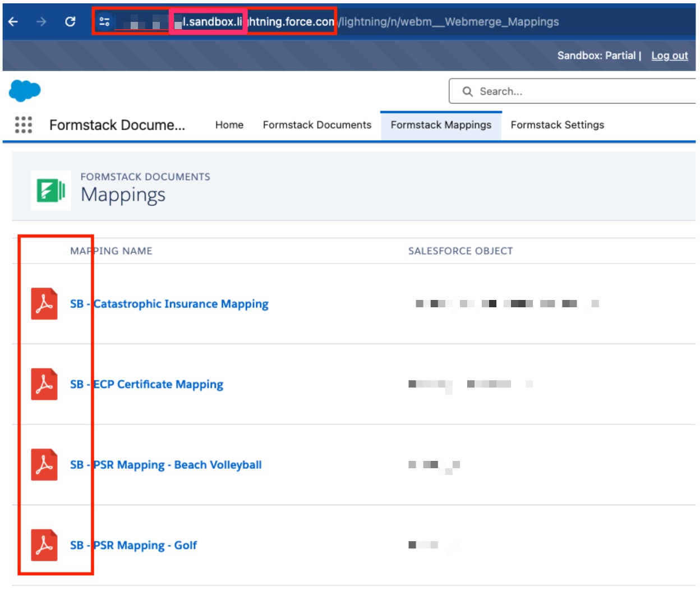Click PDF icon beside Beach Volleyball mapping
The image size is (700, 591).
(x=44, y=465)
